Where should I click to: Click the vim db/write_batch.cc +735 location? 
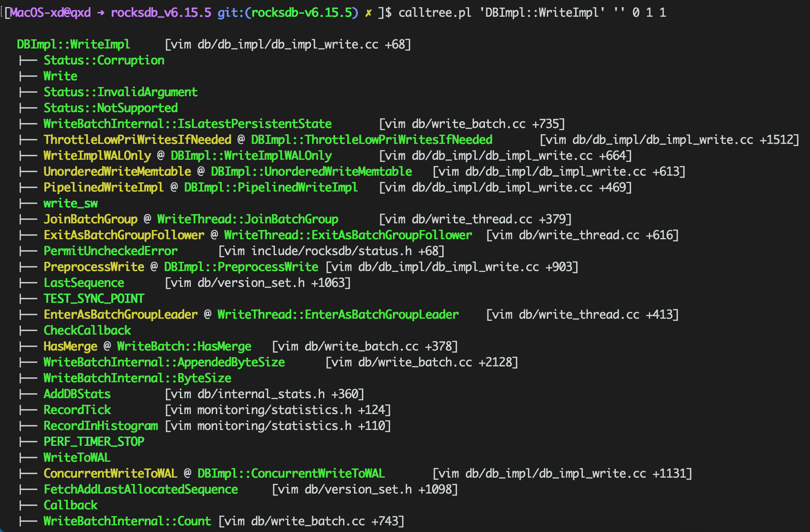pos(472,124)
